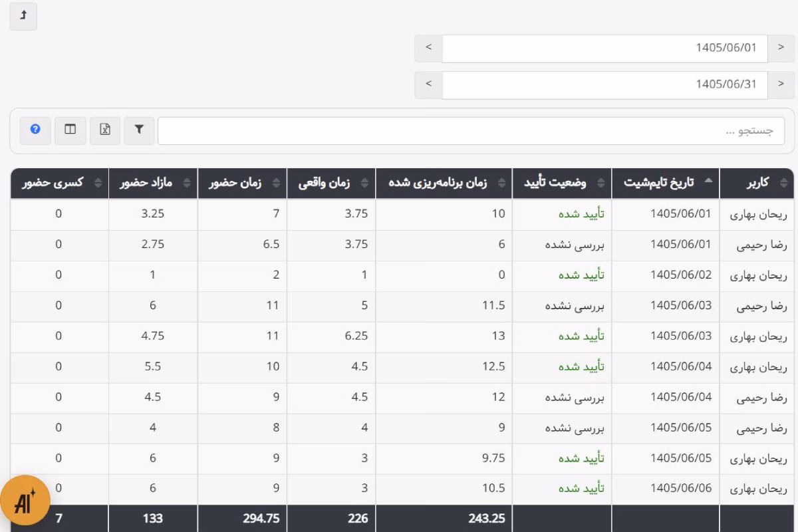
Task: Select ریحان بهاری in the 1405/06/01 row
Action: tap(758, 214)
